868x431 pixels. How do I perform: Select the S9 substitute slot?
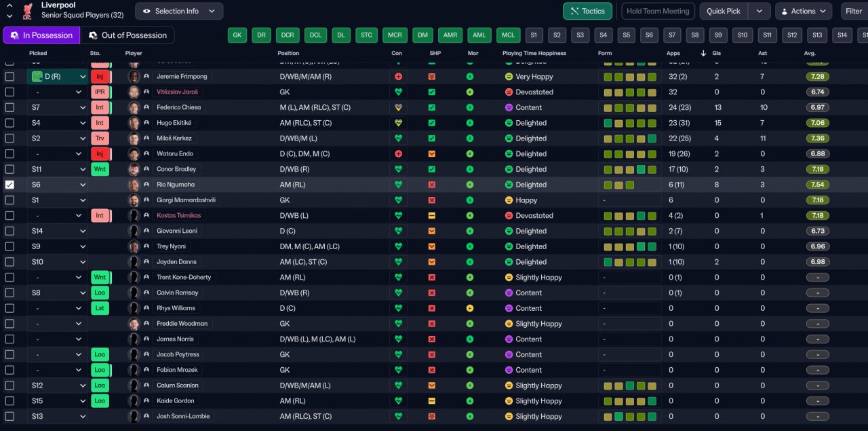click(719, 35)
